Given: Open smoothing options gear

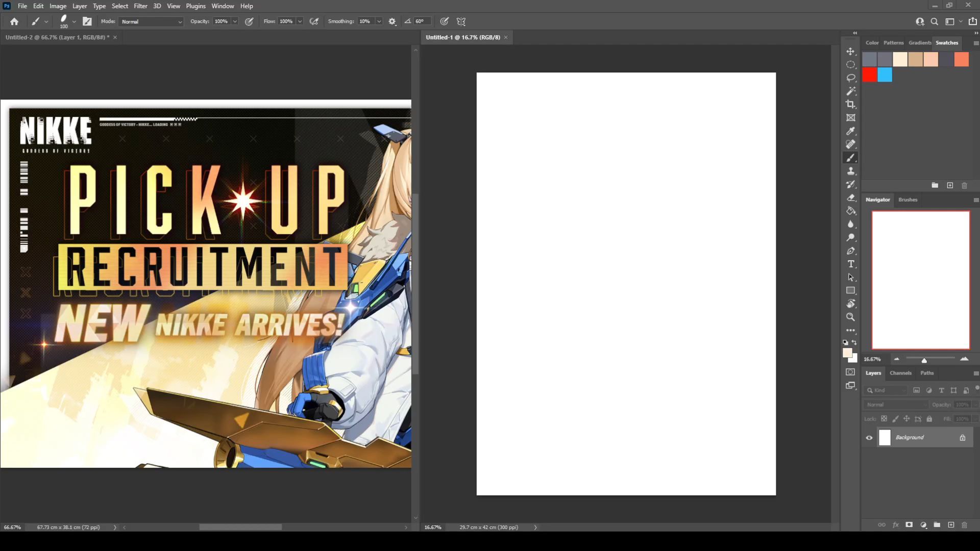Looking at the screenshot, I should coord(392,21).
